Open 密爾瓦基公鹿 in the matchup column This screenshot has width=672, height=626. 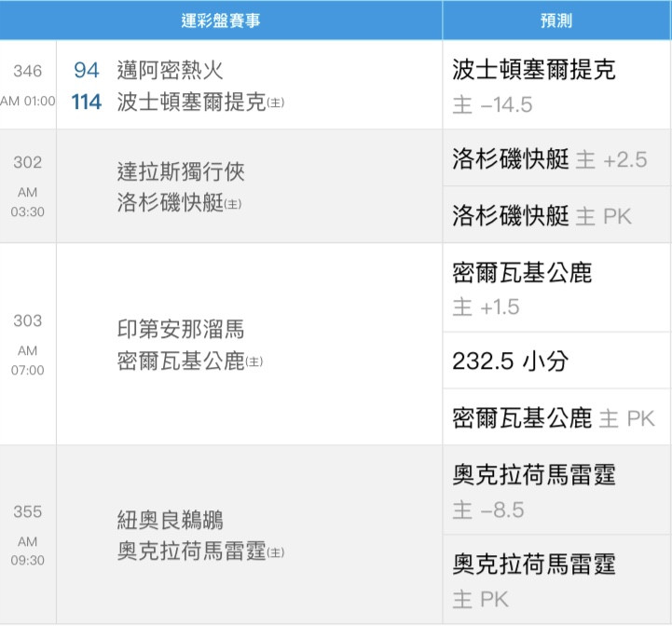pos(181,361)
